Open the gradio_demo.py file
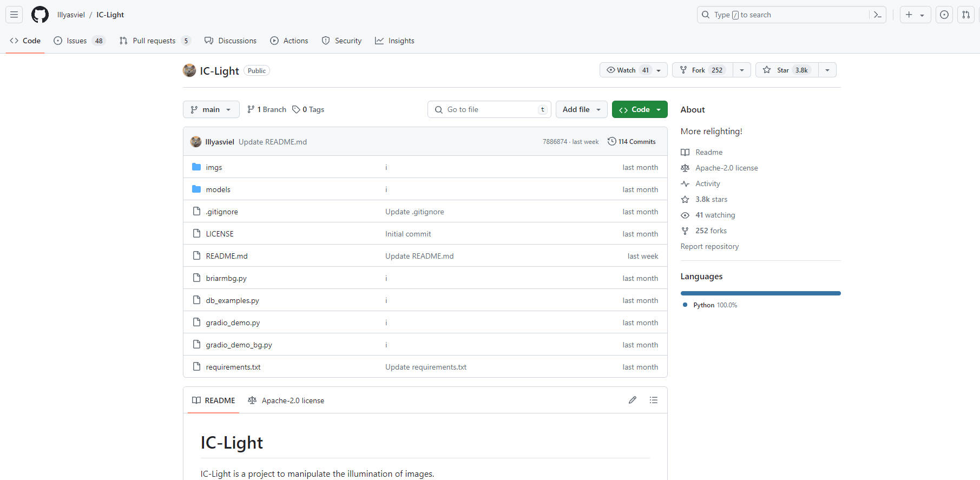The width and height of the screenshot is (980, 480). point(233,323)
